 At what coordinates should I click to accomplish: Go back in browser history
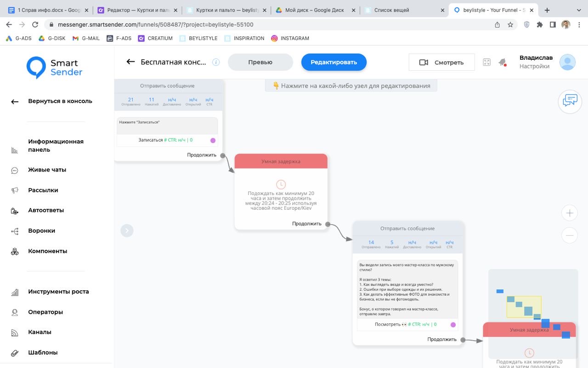point(9,25)
